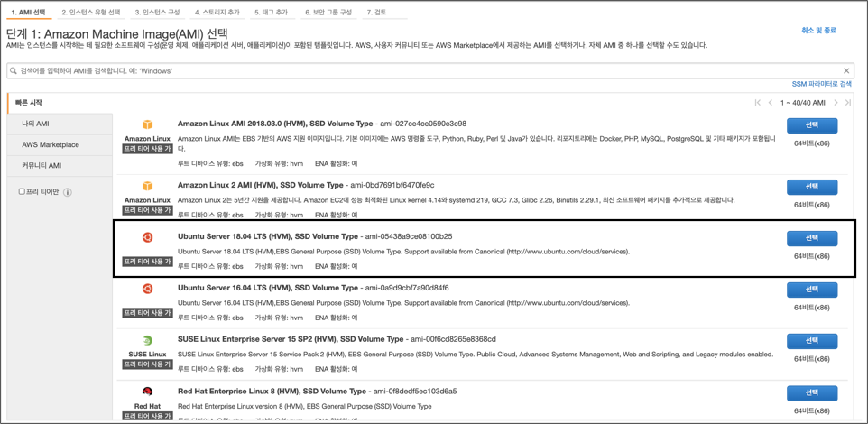Select Amazon Linux AMI 2018.03.0 button
The width and height of the screenshot is (868, 424).
(x=812, y=125)
